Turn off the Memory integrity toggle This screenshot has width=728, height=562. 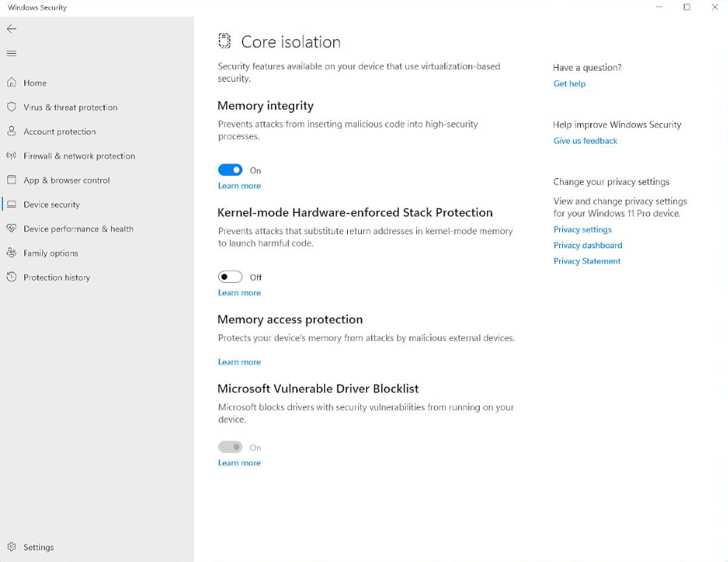tap(231, 170)
